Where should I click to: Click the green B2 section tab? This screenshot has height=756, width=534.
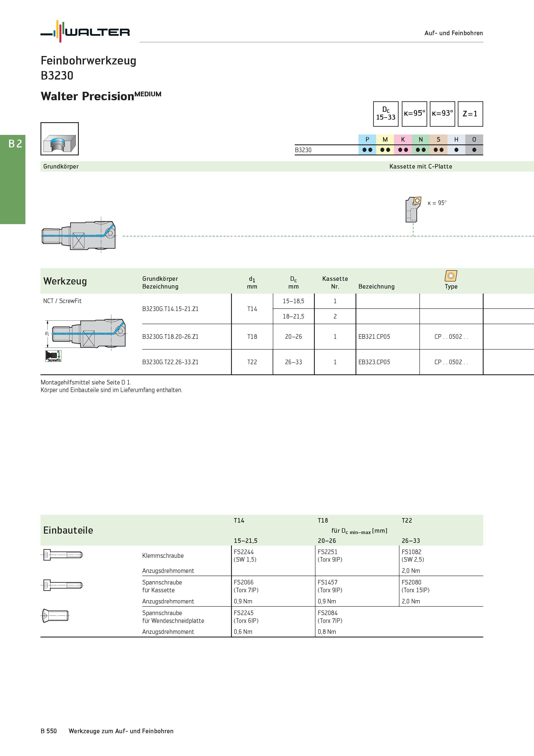coord(12,180)
